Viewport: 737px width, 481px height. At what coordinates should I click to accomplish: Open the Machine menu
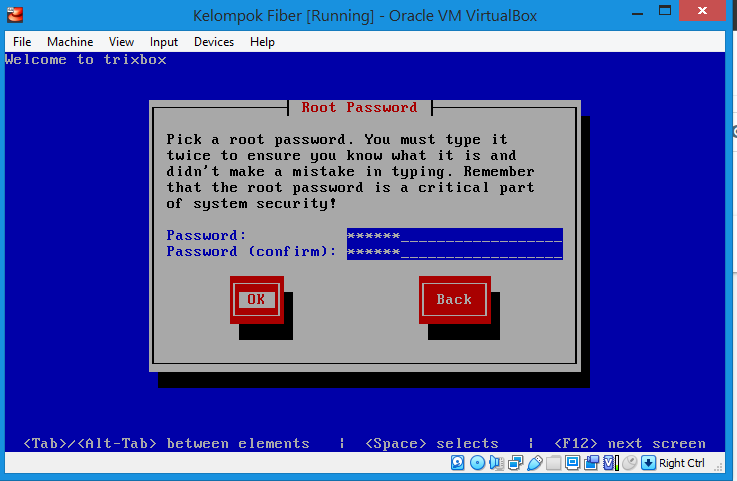pyautogui.click(x=70, y=42)
